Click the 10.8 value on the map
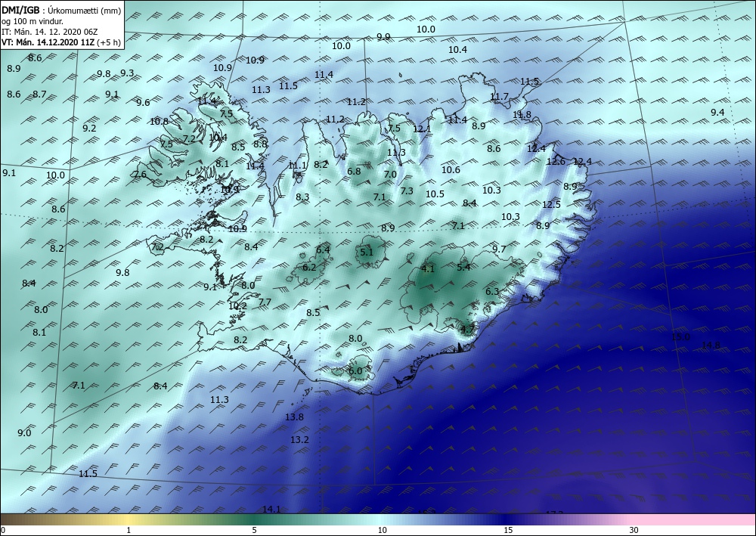756x536 pixels. [x=159, y=122]
